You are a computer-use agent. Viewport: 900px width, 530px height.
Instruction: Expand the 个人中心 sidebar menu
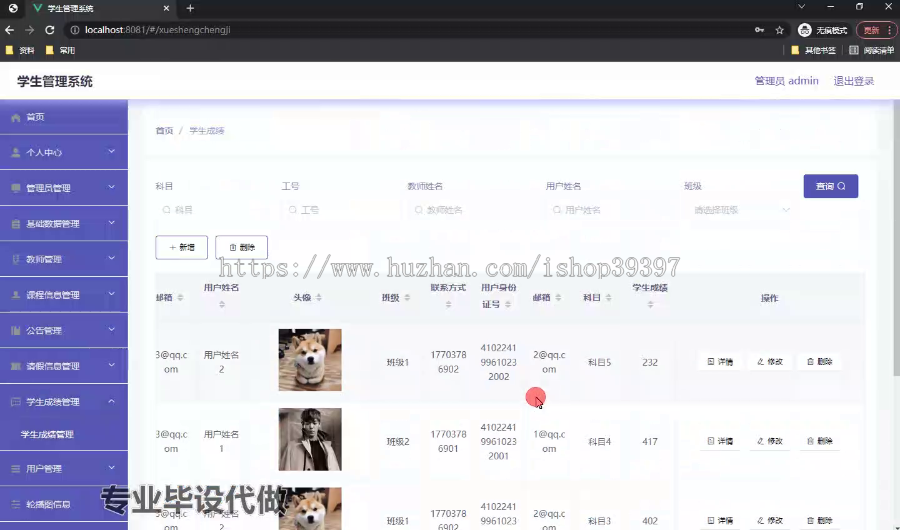(64, 152)
